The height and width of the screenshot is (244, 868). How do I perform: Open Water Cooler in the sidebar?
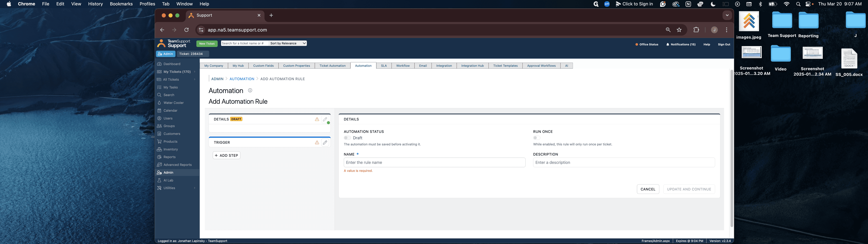tap(174, 103)
